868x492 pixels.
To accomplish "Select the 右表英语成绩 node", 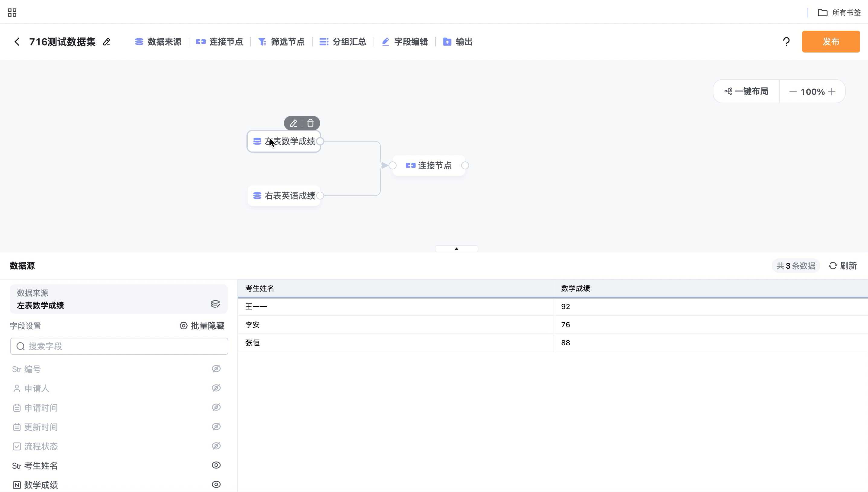I will coord(284,196).
